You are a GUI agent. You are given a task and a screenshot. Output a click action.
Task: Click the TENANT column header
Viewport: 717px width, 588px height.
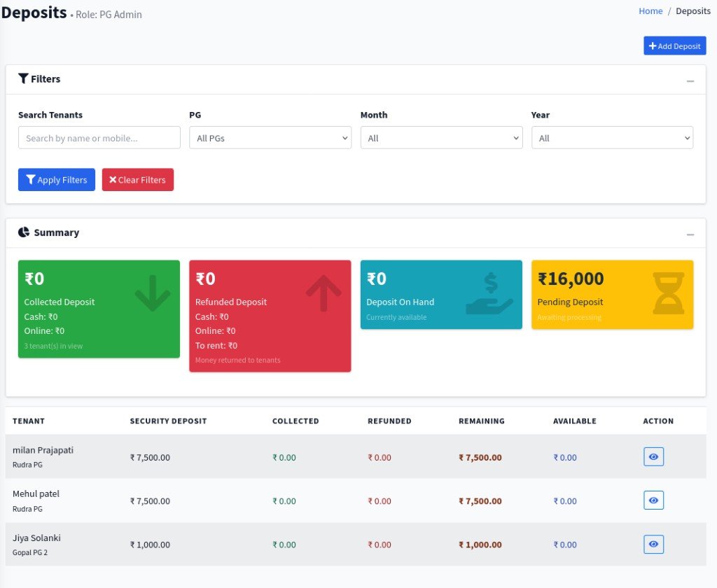coord(28,421)
